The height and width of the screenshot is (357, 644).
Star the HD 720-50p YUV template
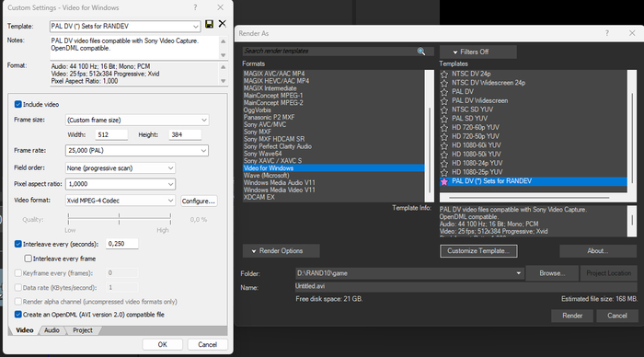point(444,136)
